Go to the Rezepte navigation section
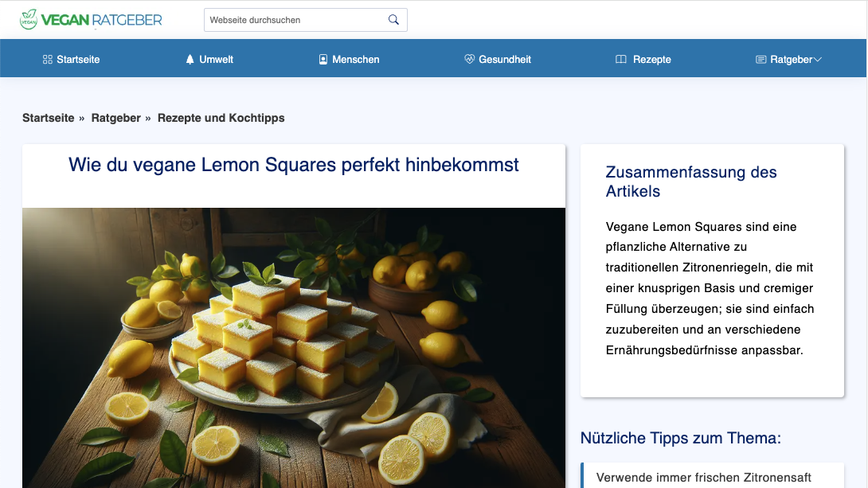Image resolution: width=868 pixels, height=488 pixels. [651, 60]
